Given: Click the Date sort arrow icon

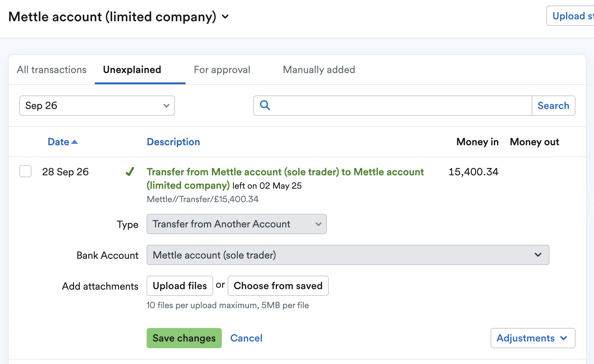Looking at the screenshot, I should pyautogui.click(x=74, y=142).
